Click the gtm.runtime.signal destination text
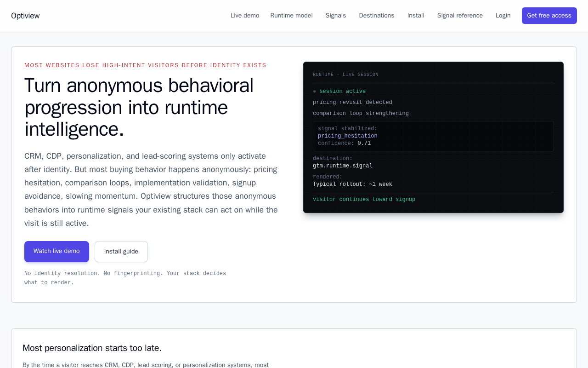Screen dimensions: 588x368 [x=343, y=166]
